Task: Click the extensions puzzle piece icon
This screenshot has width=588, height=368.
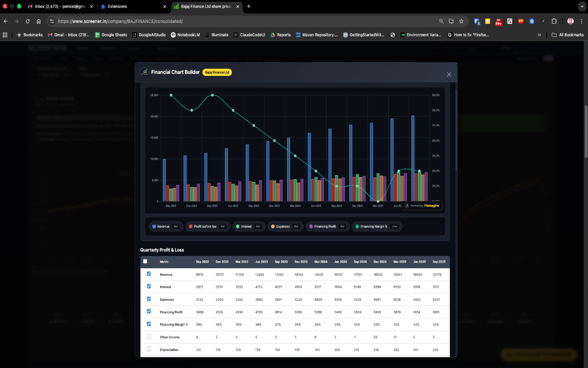Action: [x=554, y=21]
